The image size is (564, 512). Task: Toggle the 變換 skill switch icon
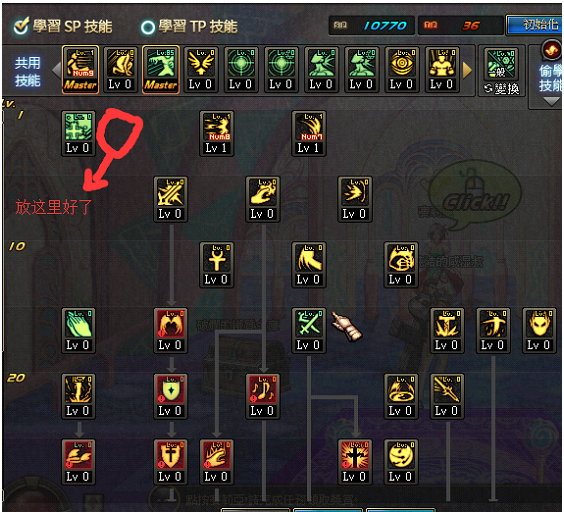pos(501,71)
